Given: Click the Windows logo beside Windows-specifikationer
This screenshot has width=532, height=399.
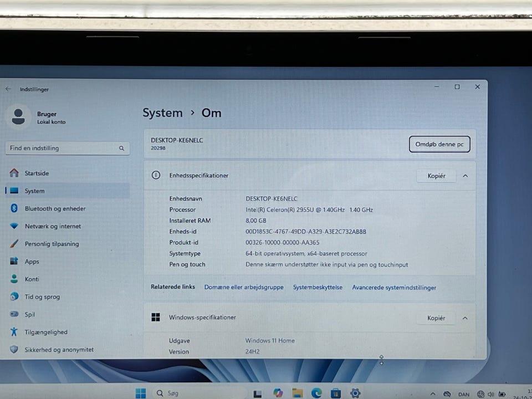Looking at the screenshot, I should [156, 317].
